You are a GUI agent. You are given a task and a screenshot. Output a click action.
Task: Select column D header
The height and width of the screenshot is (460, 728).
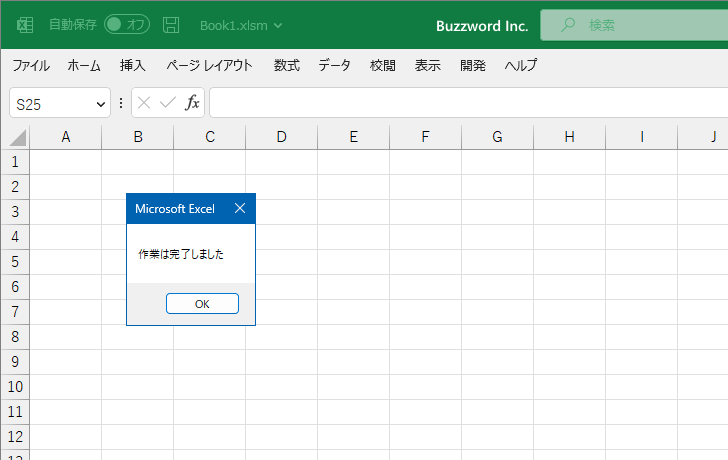click(281, 137)
